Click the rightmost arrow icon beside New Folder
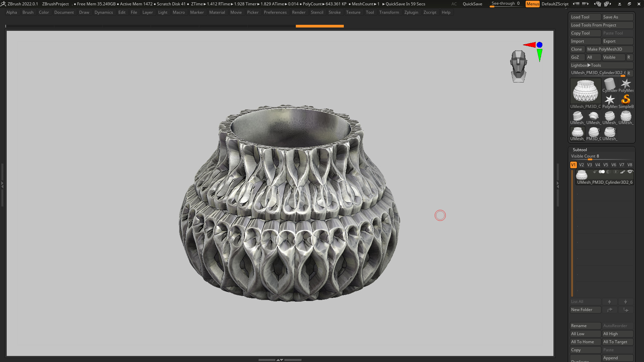 coord(626,310)
